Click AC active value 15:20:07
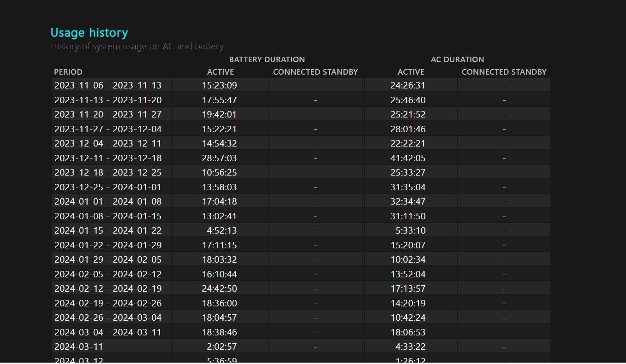The width and height of the screenshot is (626, 364). tap(408, 245)
